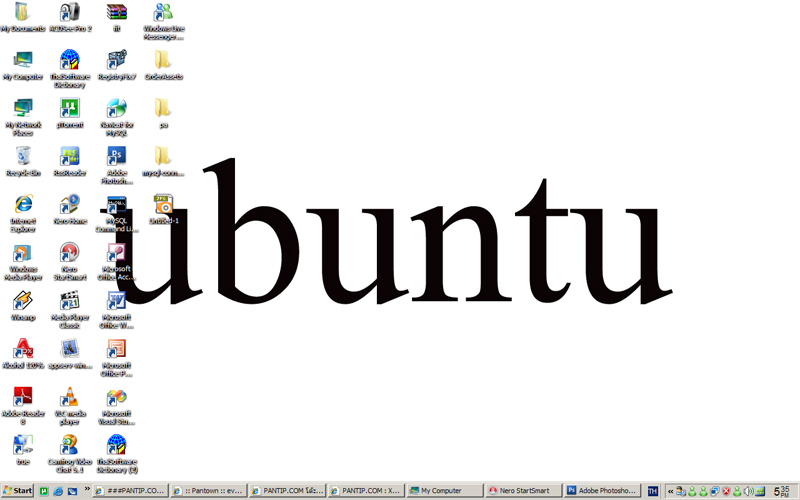Click µTorrent quick launch icon
The image size is (800, 500).
44,491
